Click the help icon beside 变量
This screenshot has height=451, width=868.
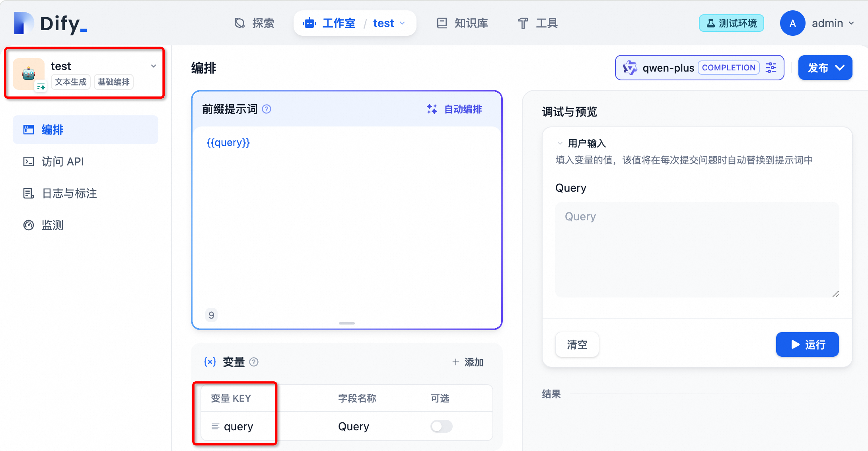pyautogui.click(x=254, y=362)
